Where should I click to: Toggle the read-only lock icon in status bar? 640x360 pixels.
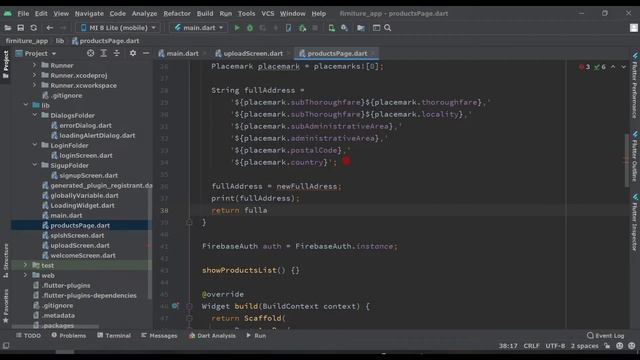tap(607, 346)
